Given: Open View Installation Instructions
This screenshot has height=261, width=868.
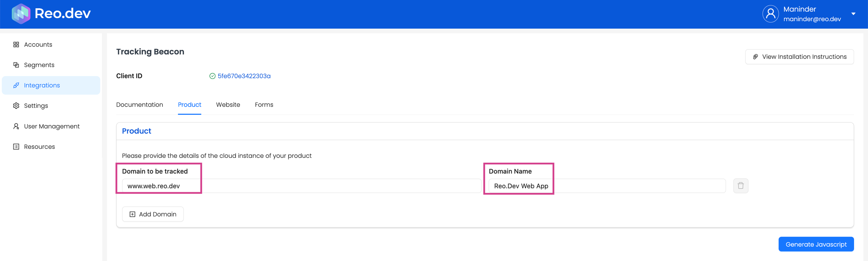Looking at the screenshot, I should (x=799, y=57).
